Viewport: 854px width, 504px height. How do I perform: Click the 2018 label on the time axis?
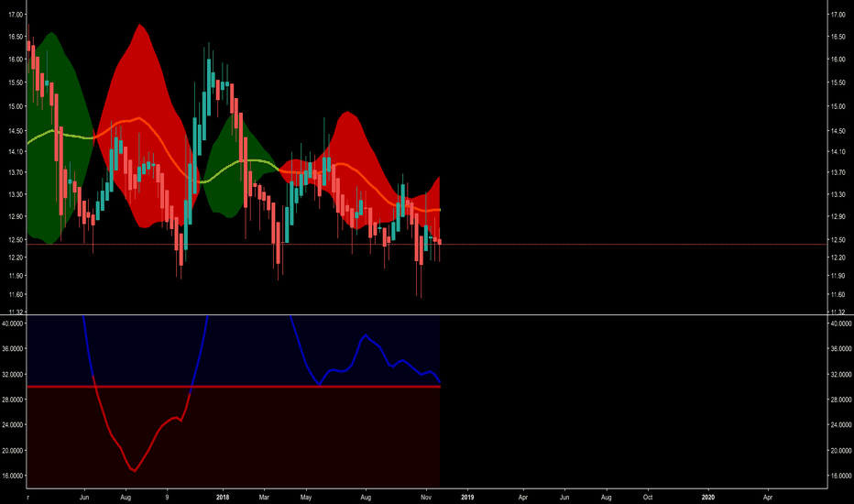[x=223, y=497]
